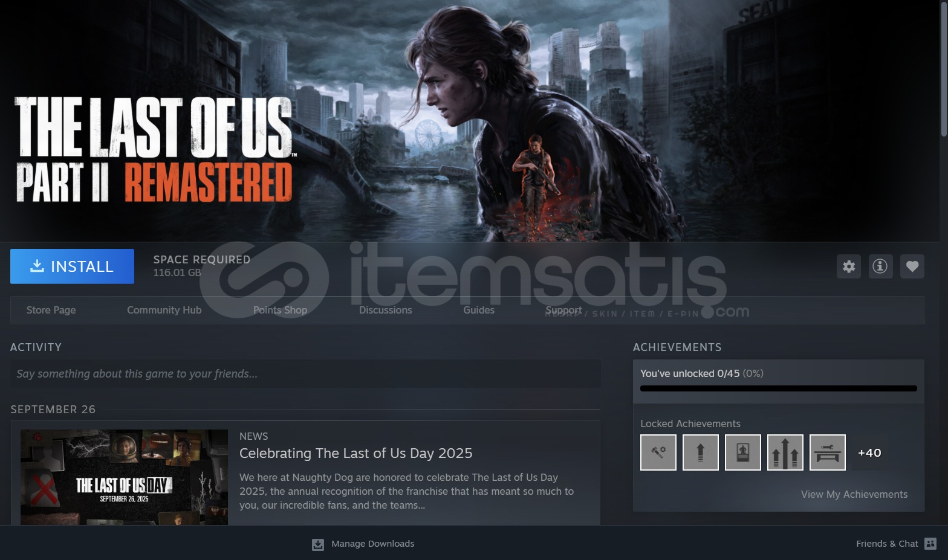
Task: Click the Manage Downloads icon
Action: click(318, 544)
